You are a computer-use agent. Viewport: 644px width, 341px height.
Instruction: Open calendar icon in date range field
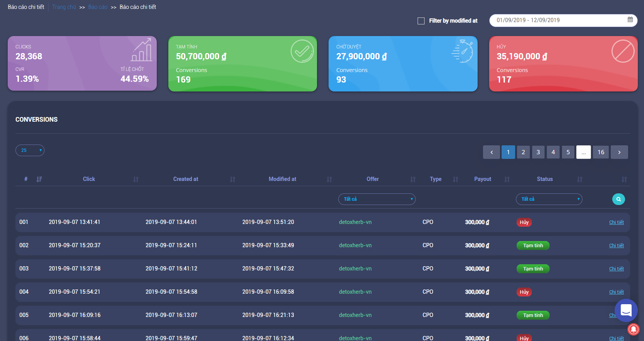tap(630, 20)
